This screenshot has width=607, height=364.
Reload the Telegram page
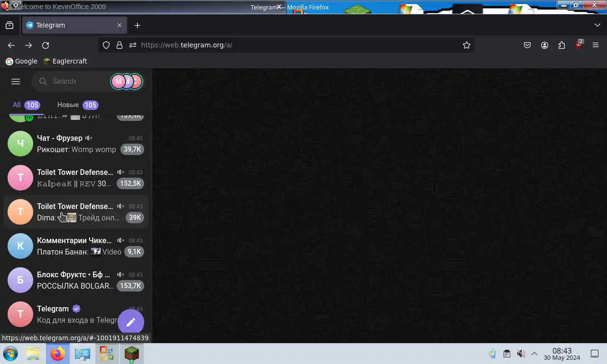tap(46, 45)
